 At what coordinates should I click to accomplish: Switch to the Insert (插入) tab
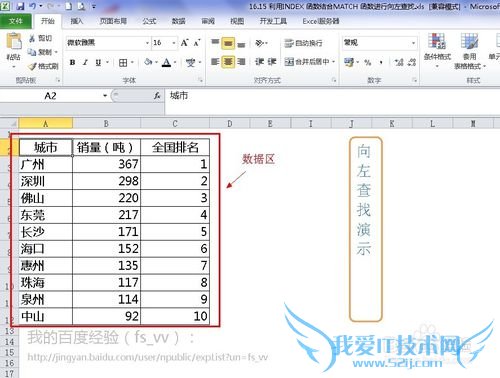(x=76, y=21)
